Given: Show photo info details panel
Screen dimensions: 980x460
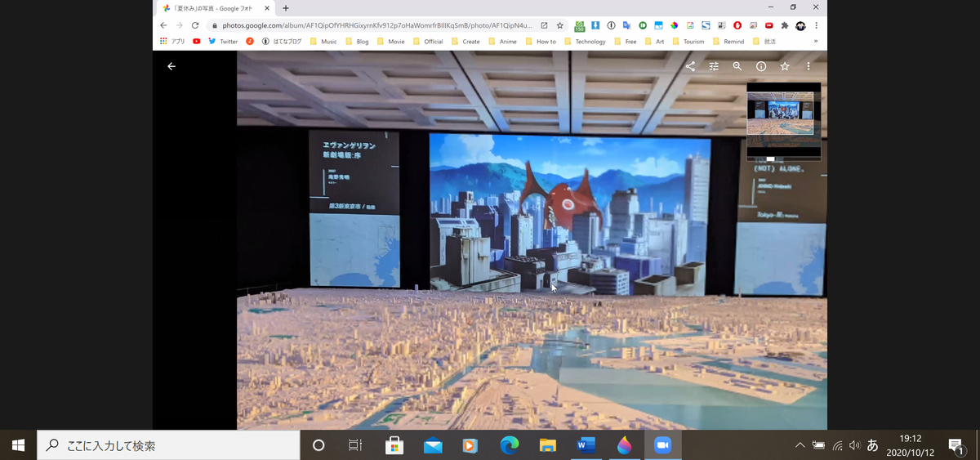Looking at the screenshot, I should 761,66.
